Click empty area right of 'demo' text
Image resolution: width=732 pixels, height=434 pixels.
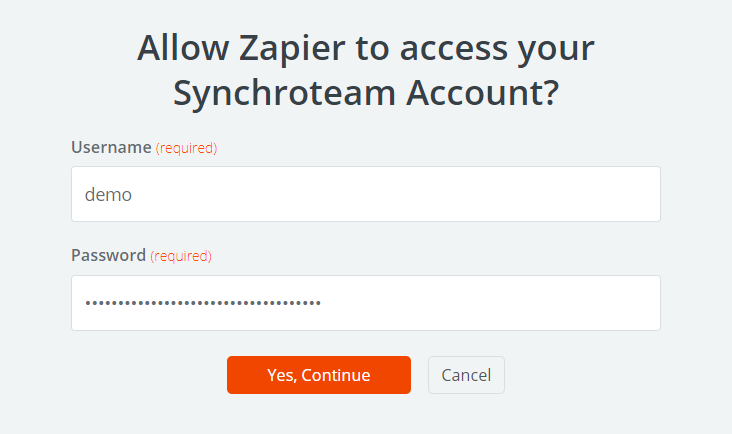397,194
